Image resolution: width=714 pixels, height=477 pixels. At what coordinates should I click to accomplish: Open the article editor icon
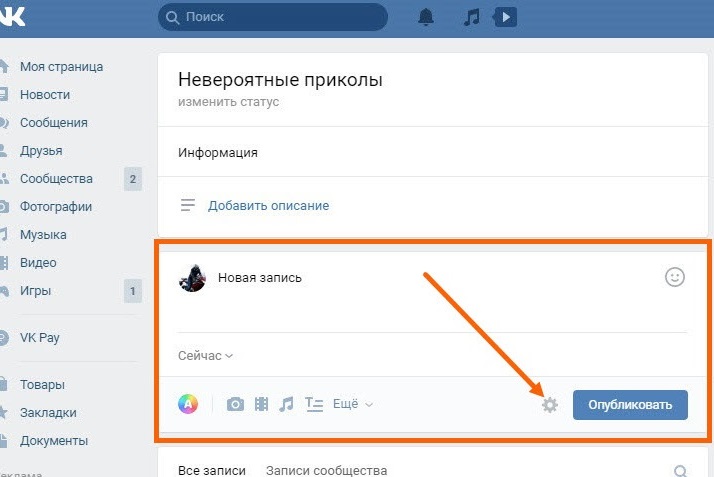[314, 404]
